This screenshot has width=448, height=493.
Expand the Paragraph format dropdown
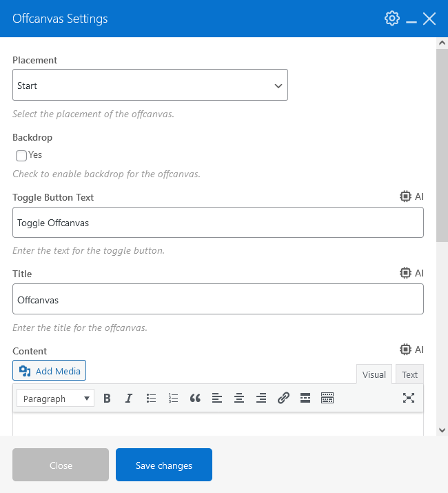tap(56, 398)
